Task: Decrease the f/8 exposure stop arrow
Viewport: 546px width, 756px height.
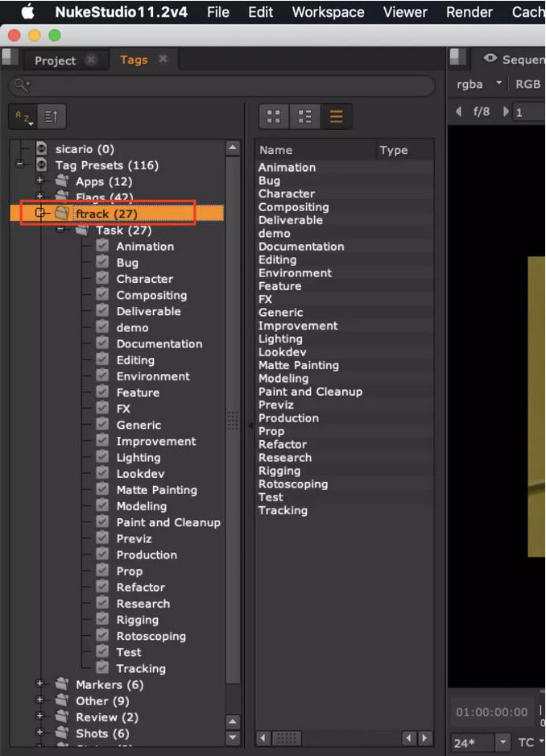Action: [459, 111]
